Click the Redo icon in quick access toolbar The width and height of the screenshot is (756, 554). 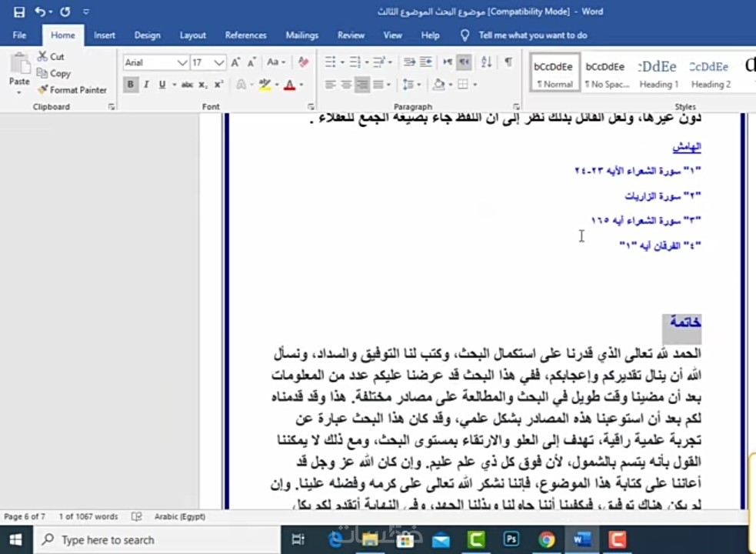[65, 12]
